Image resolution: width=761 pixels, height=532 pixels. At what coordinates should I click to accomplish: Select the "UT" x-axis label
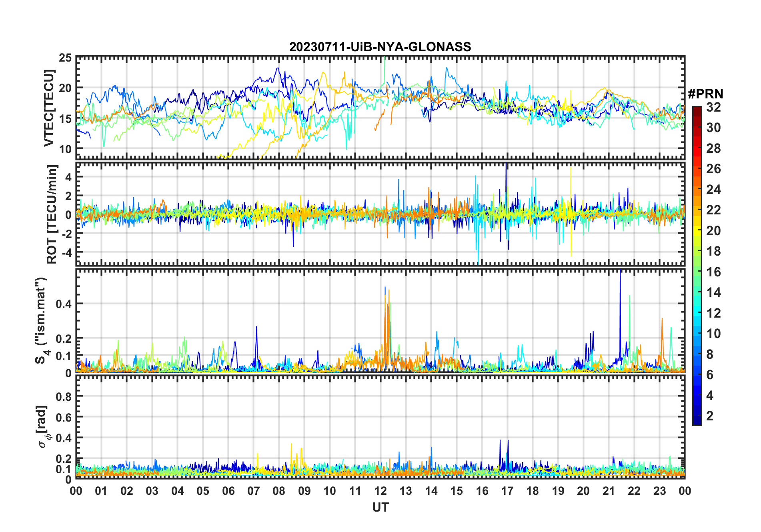380,507
